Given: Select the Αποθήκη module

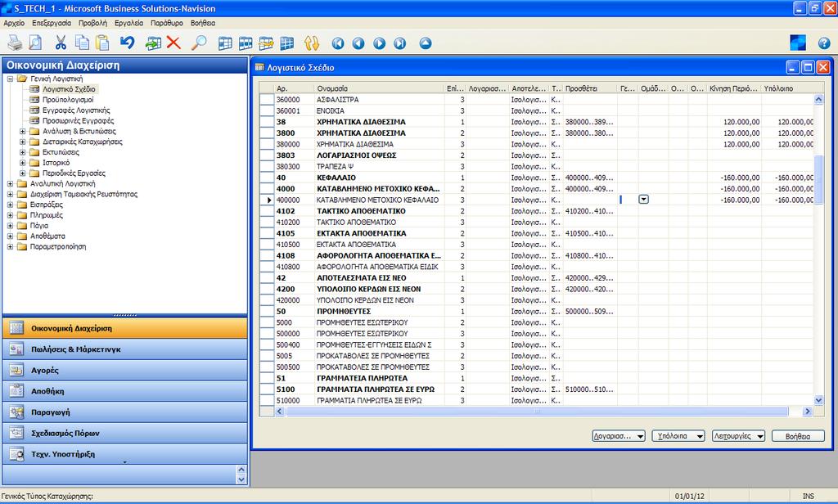Looking at the screenshot, I should click(125, 391).
